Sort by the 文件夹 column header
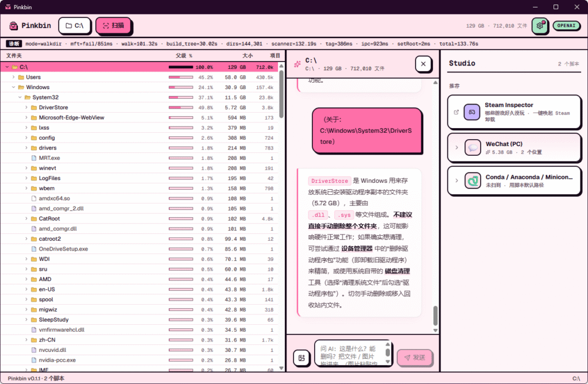Viewport: 588px width, 384px height. point(14,56)
